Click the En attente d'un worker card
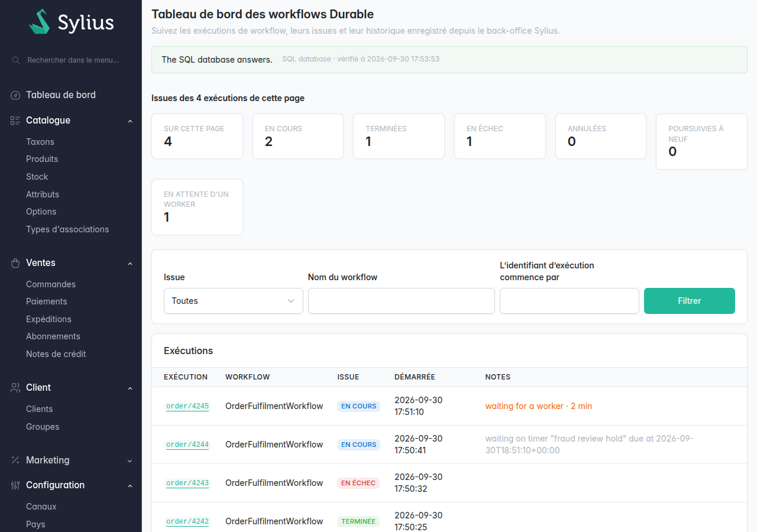 click(197, 207)
